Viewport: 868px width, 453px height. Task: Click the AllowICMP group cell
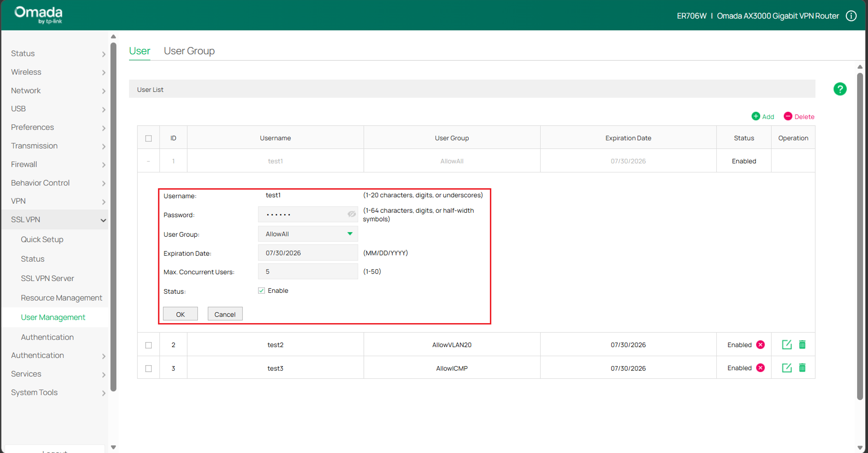(x=452, y=368)
